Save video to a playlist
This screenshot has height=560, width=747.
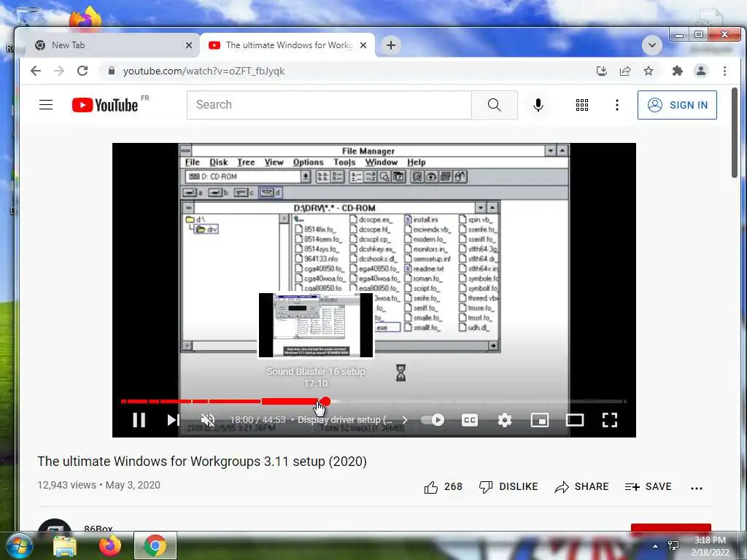click(x=648, y=486)
